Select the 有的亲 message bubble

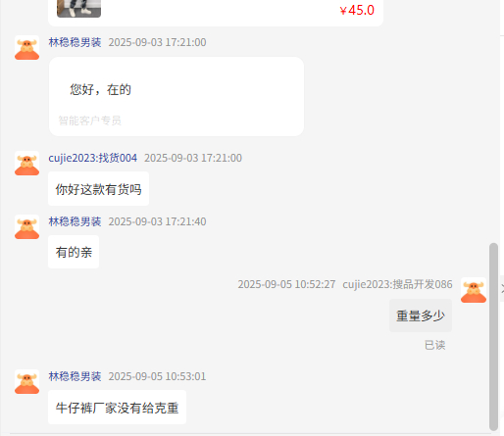point(74,252)
